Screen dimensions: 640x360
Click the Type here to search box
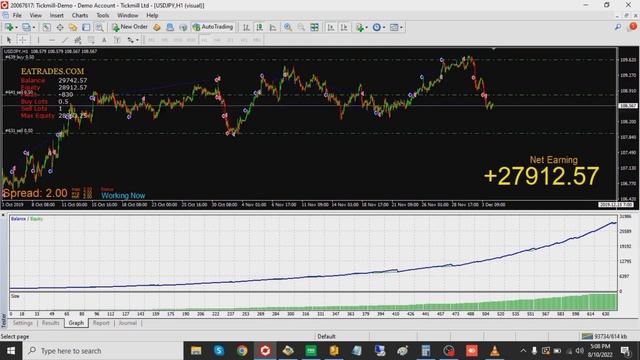coord(103,351)
